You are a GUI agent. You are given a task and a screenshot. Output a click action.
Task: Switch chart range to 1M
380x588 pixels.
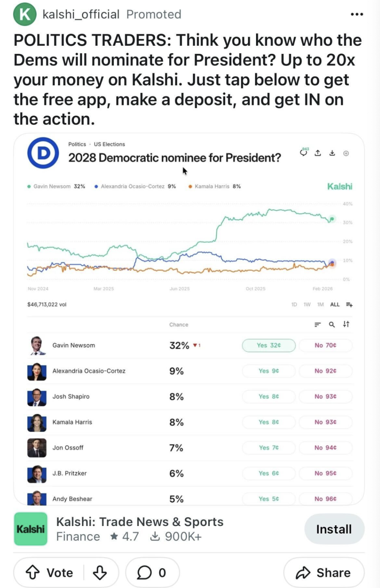(320, 304)
